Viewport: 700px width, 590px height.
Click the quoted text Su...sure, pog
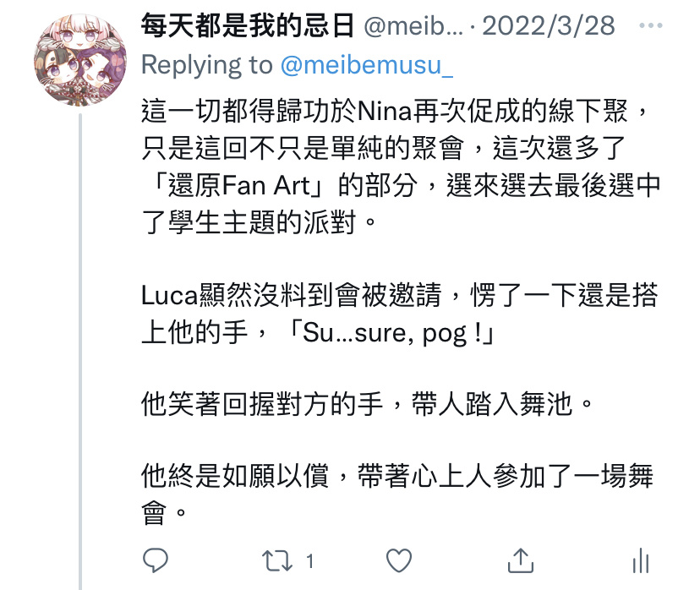click(385, 333)
